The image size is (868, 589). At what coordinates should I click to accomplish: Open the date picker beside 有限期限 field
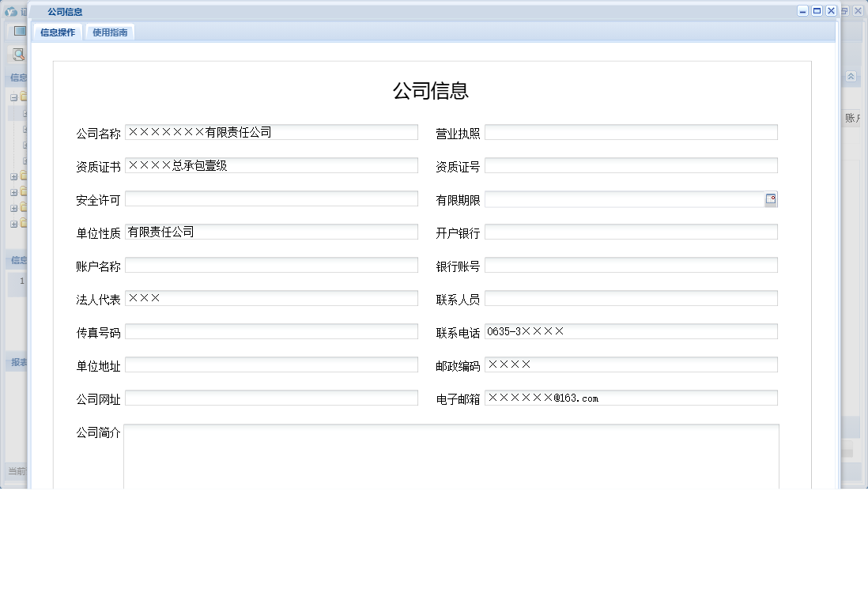coord(771,199)
